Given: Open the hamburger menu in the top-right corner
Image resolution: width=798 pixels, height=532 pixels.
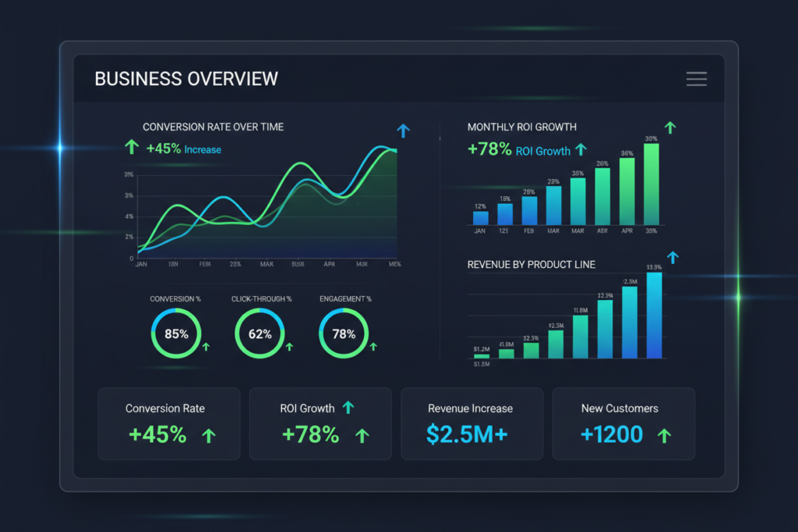Looking at the screenshot, I should pyautogui.click(x=696, y=79).
